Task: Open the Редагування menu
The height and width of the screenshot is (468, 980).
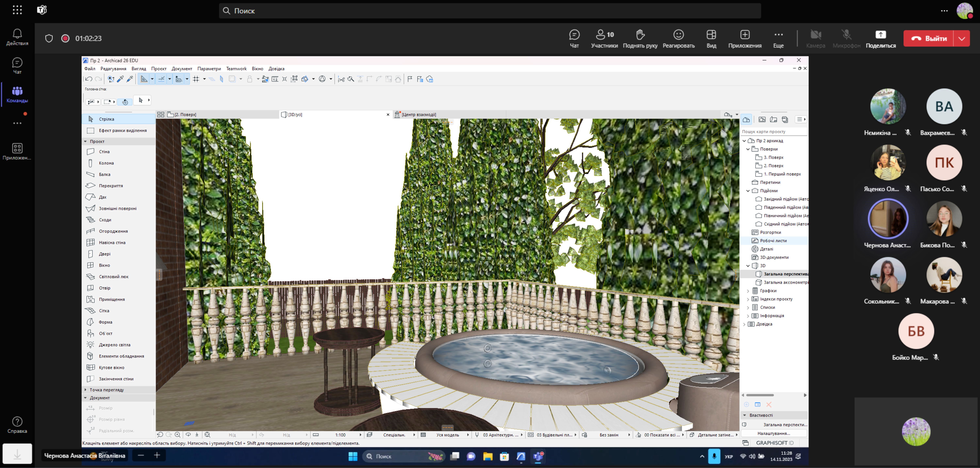Action: click(113, 69)
